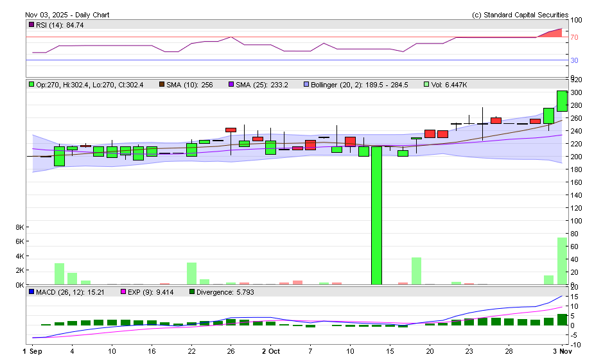Click the dark green Divergence legend swatch
The height and width of the screenshot is (364, 594).
point(191,292)
